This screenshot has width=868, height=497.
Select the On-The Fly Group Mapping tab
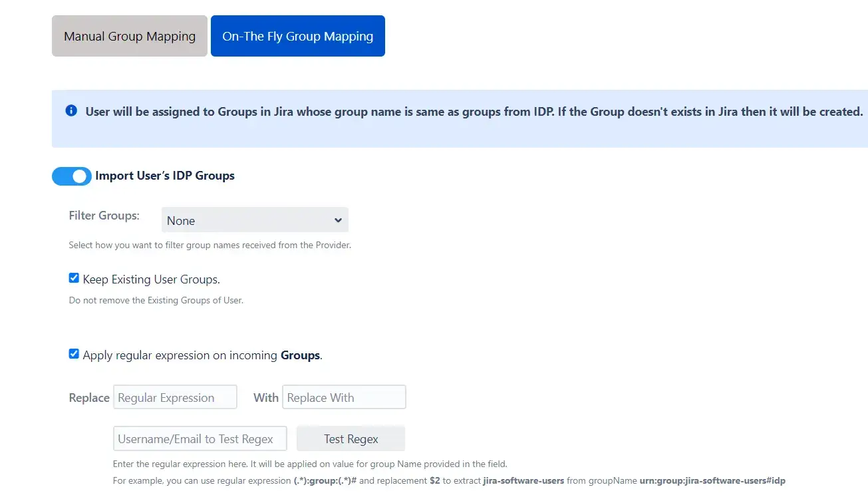coord(297,36)
